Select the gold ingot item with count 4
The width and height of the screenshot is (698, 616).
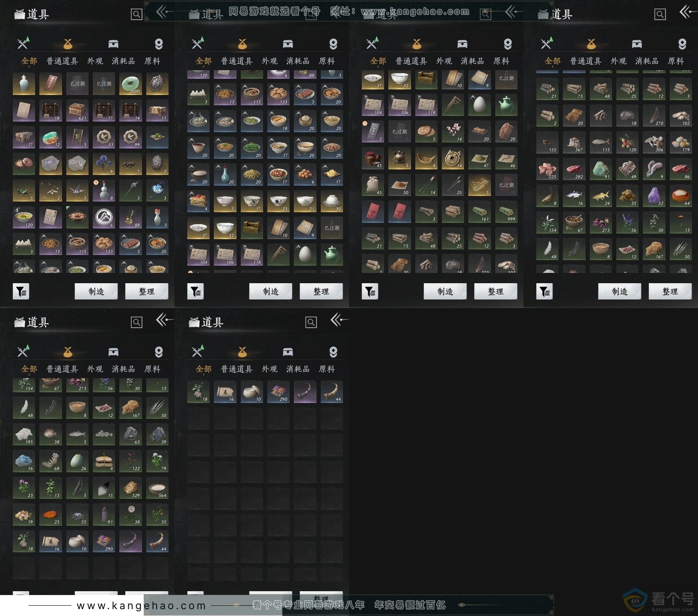(x=426, y=158)
